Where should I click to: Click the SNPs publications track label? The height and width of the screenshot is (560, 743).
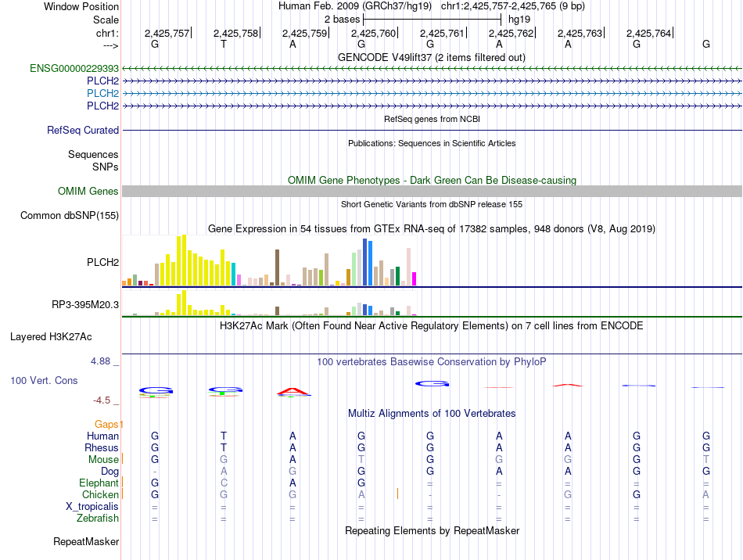pyautogui.click(x=106, y=167)
